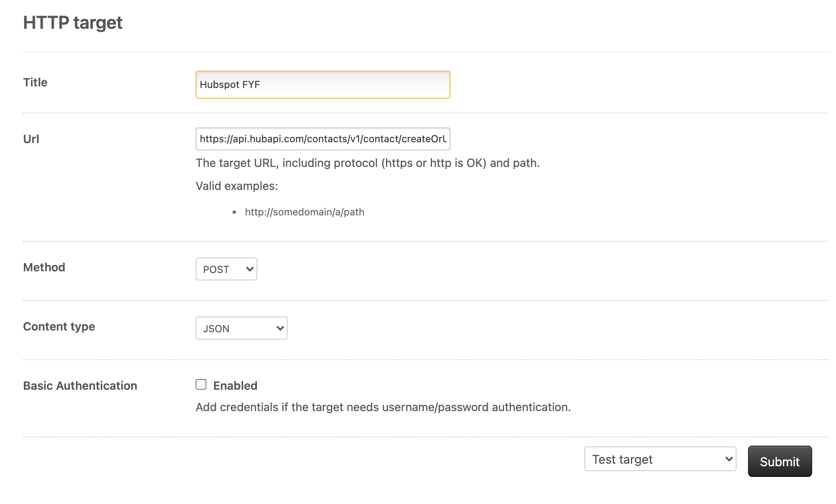This screenshot has width=836, height=504.
Task: Click the Content type field label
Action: click(59, 326)
